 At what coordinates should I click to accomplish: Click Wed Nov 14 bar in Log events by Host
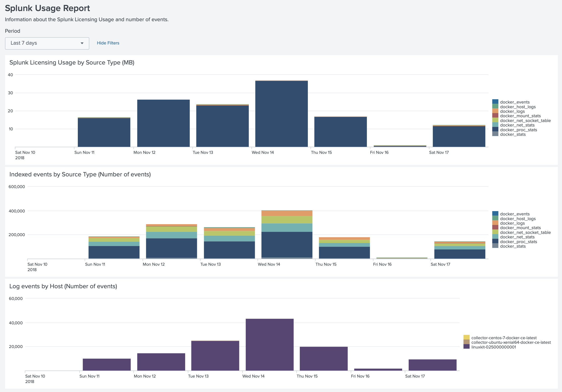pos(269,345)
